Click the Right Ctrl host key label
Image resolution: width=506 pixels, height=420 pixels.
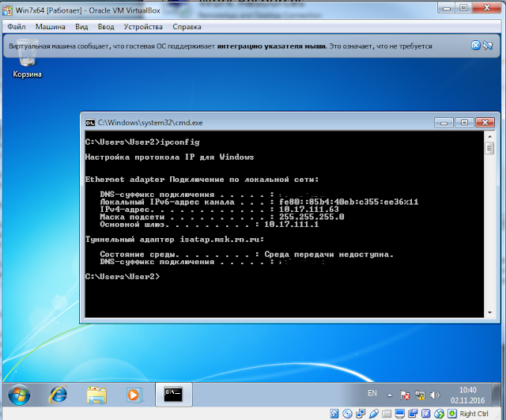(x=474, y=414)
